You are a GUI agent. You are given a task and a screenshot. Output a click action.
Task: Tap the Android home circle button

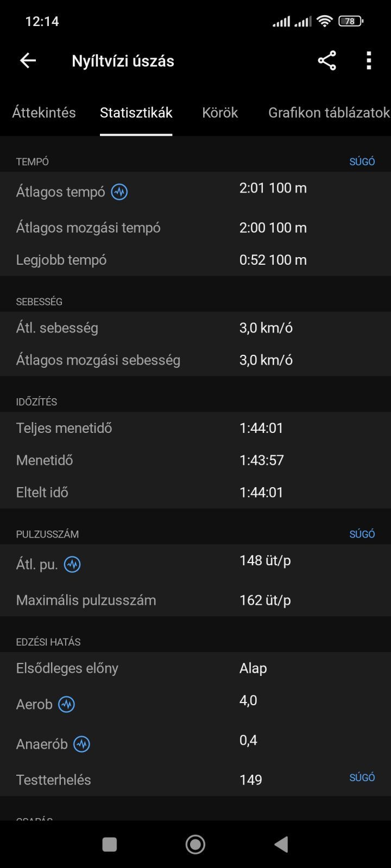coord(195,844)
